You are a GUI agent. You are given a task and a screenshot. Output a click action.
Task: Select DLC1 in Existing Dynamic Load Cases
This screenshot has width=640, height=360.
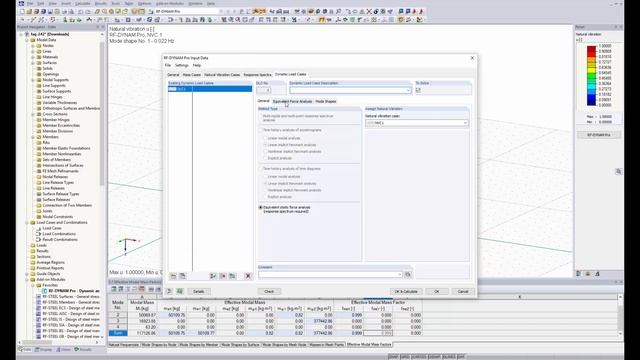point(210,89)
